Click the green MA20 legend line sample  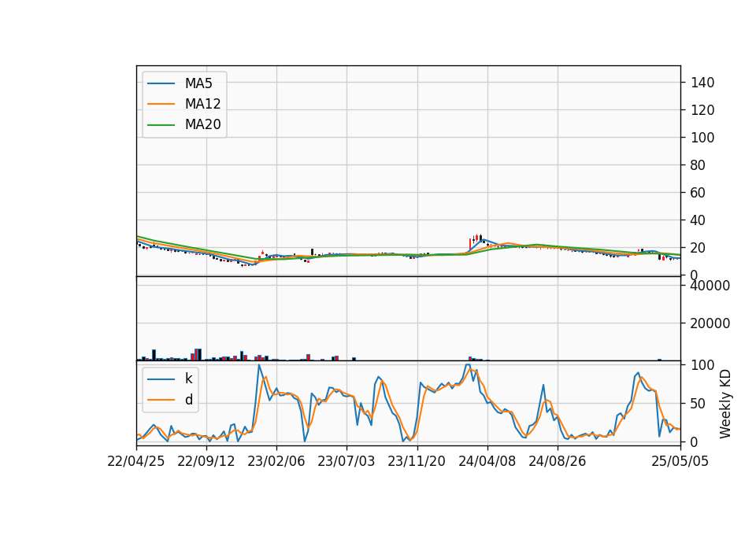161,125
